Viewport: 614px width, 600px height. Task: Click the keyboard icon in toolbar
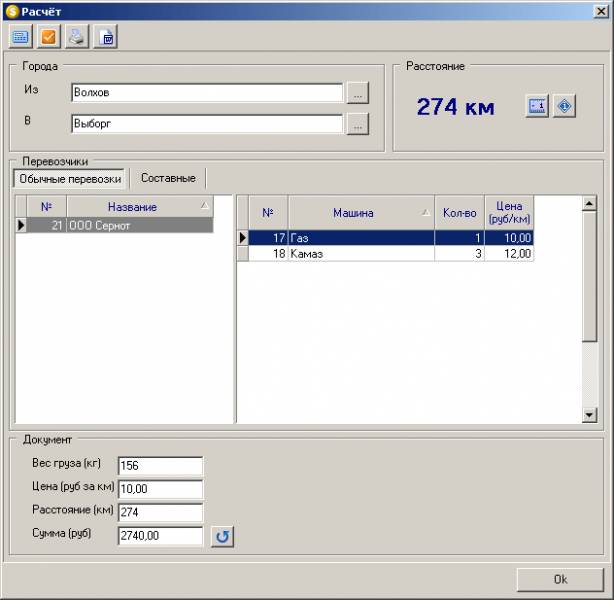pyautogui.click(x=21, y=37)
